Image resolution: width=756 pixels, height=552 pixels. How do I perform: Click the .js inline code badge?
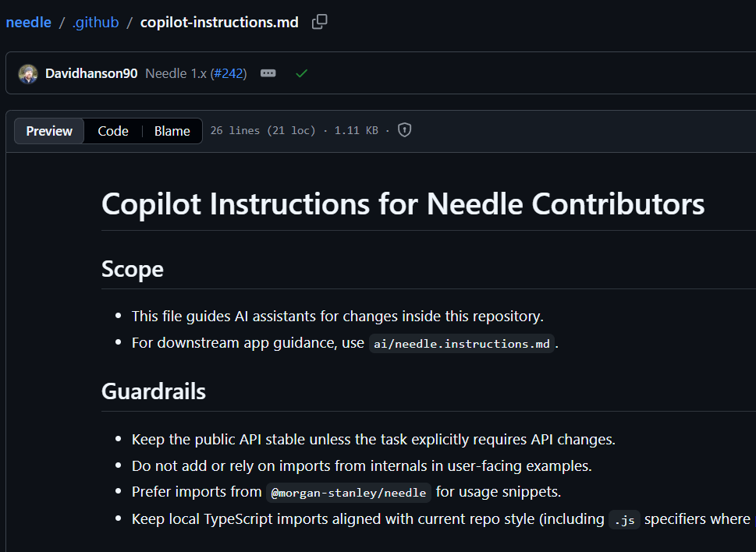point(623,519)
